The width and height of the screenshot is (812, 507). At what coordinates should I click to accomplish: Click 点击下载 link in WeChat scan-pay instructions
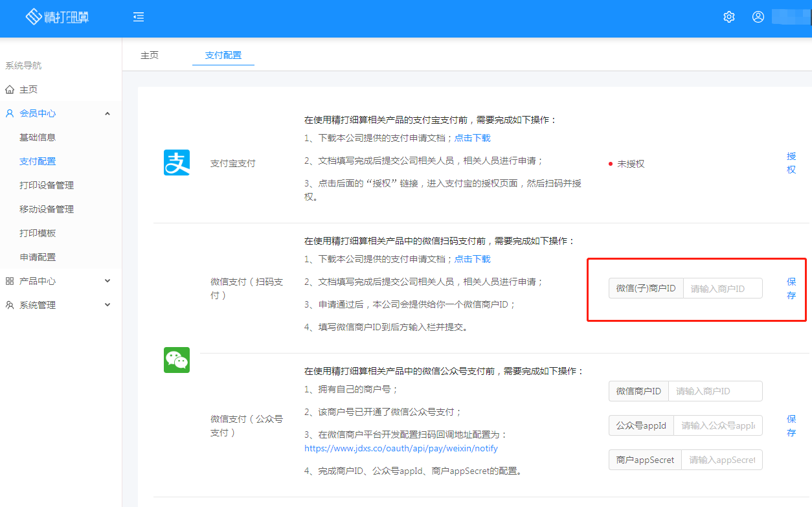tap(473, 259)
